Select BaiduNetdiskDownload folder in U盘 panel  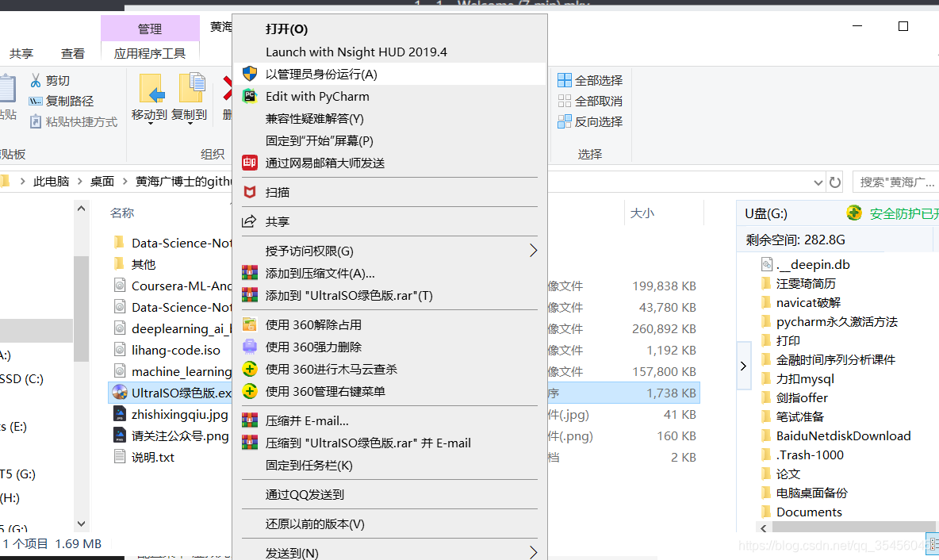tap(843, 435)
